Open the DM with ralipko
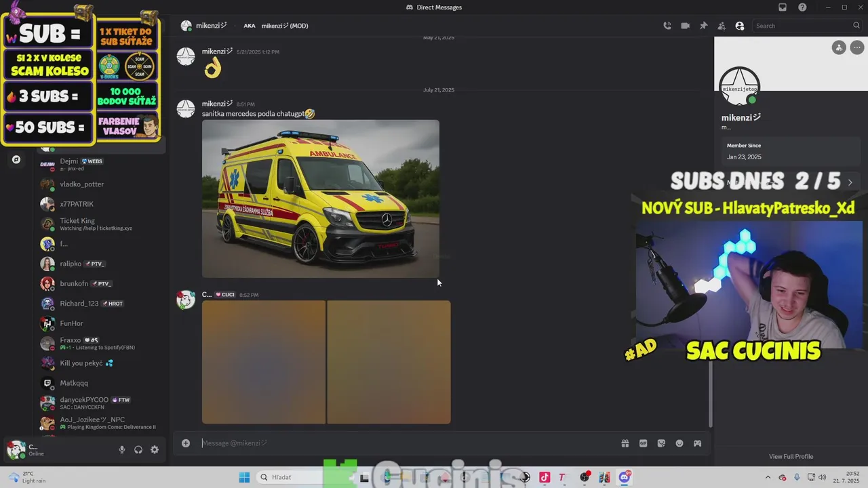 point(100,264)
